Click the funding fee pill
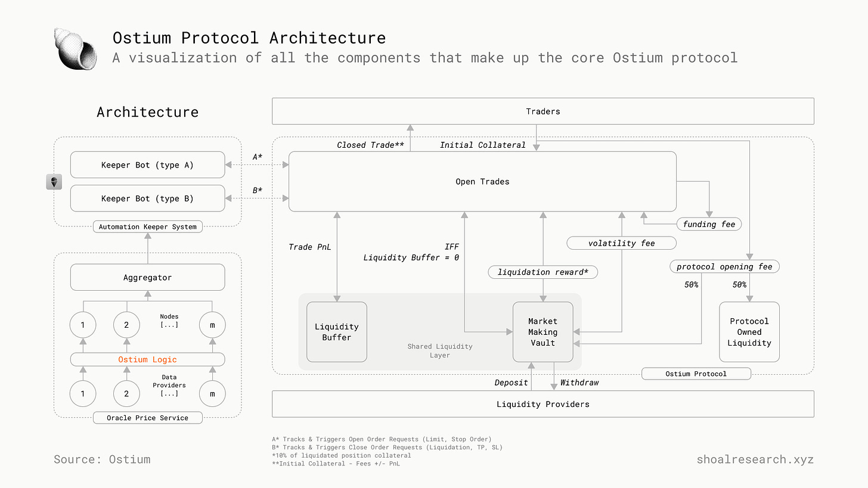Viewport: 868px width, 488px height. click(x=709, y=224)
